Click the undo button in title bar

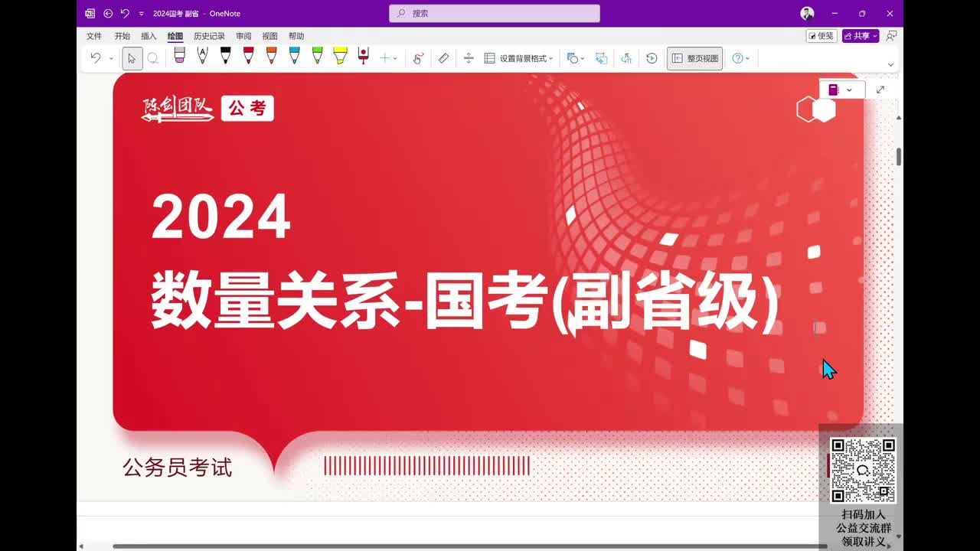coord(125,13)
